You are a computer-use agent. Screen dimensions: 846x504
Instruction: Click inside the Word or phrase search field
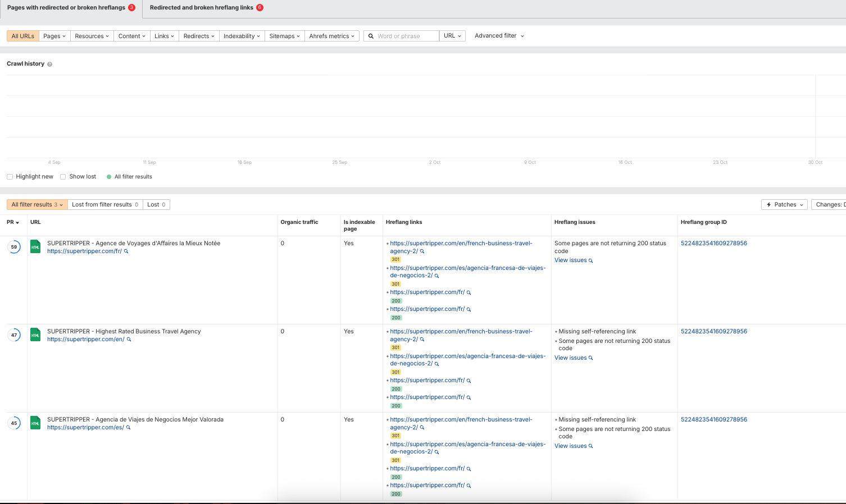click(x=406, y=36)
